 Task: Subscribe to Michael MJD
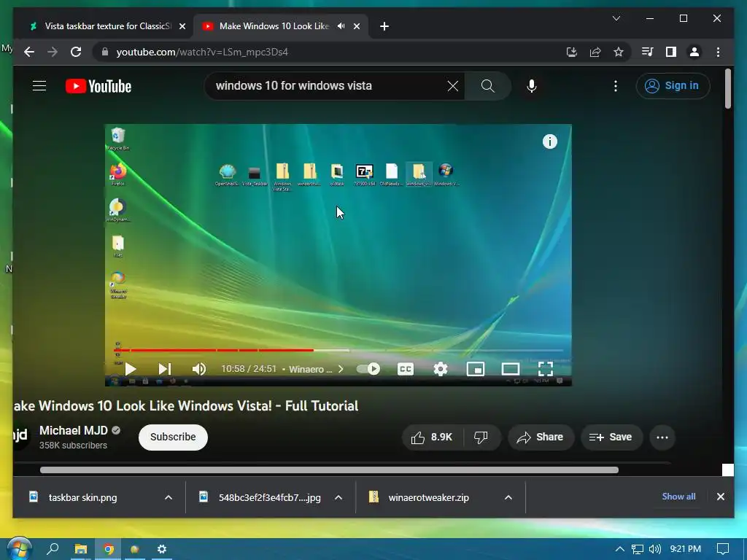point(173,437)
